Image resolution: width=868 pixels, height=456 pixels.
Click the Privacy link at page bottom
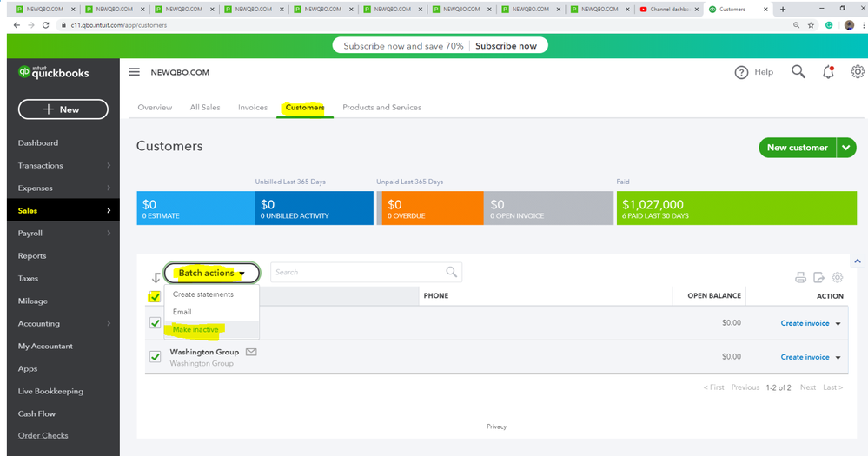click(x=496, y=426)
